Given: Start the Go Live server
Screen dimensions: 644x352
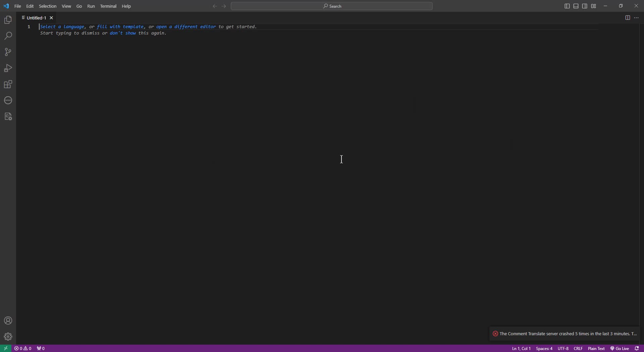Looking at the screenshot, I should click(620, 349).
